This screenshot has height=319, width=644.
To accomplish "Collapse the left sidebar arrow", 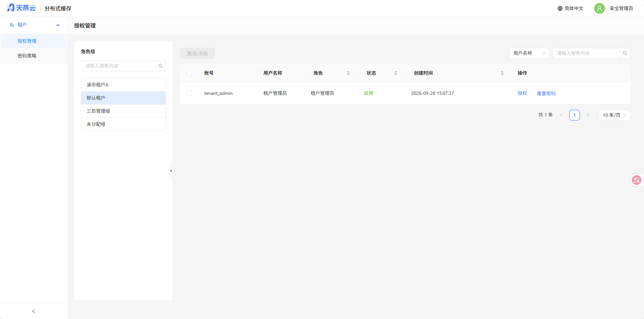I will click(34, 311).
